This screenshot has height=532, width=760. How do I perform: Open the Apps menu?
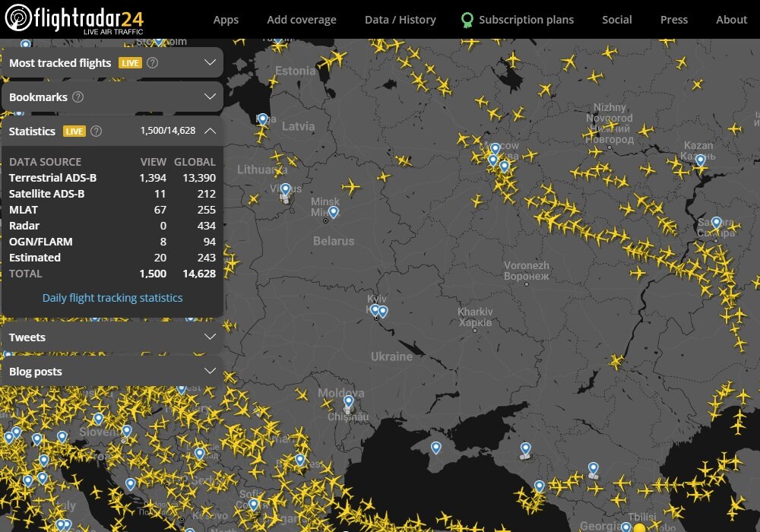226,20
